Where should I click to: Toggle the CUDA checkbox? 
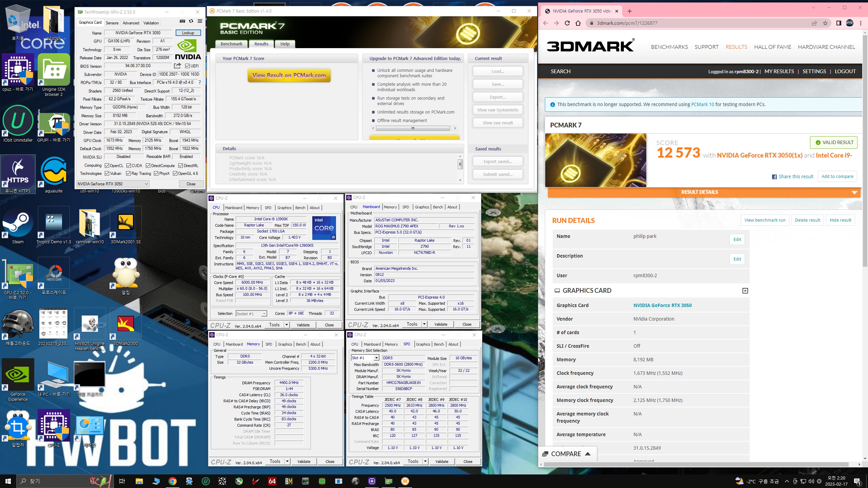tap(129, 166)
